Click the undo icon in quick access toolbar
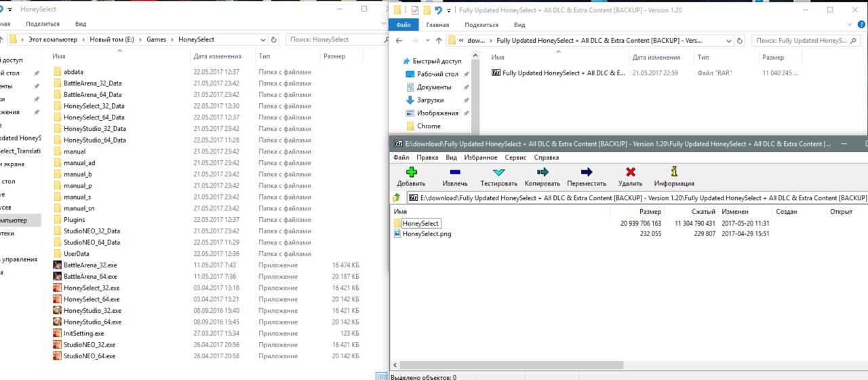This screenshot has width=868, height=380. click(x=439, y=10)
